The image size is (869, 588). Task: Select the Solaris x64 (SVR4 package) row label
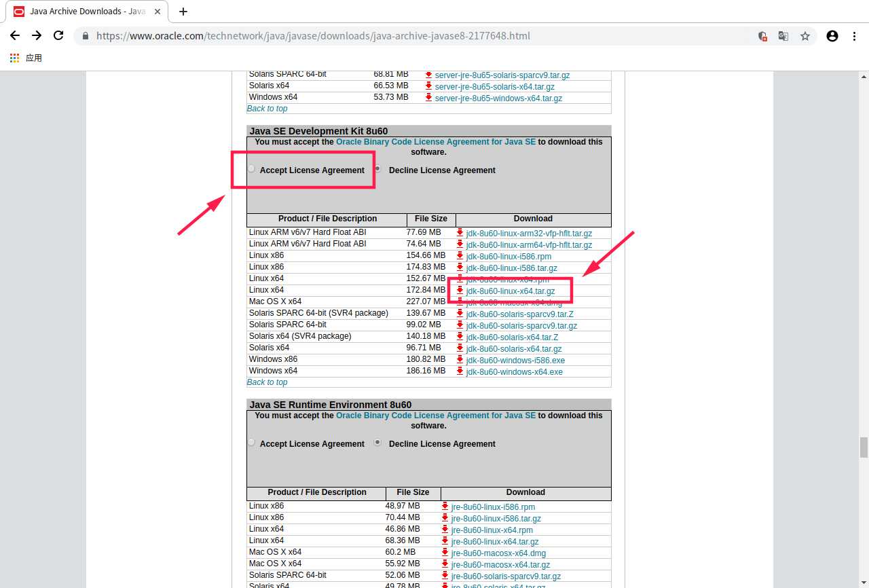tap(300, 336)
